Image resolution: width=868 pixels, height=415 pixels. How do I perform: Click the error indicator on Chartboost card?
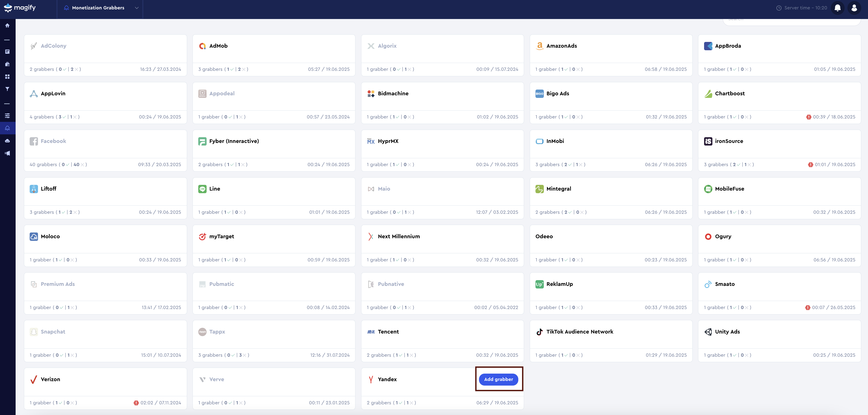pos(809,117)
